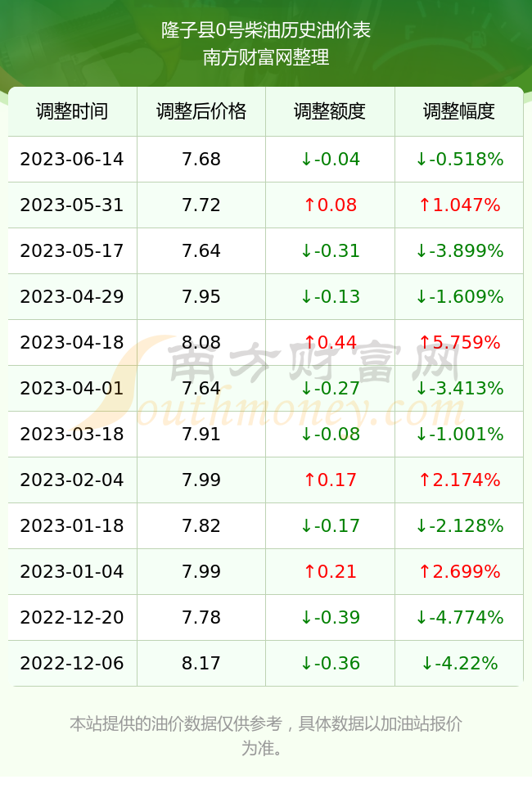Image resolution: width=532 pixels, height=802 pixels.
Task: Select the 2022-12-06 date cell
Action: coord(72,664)
